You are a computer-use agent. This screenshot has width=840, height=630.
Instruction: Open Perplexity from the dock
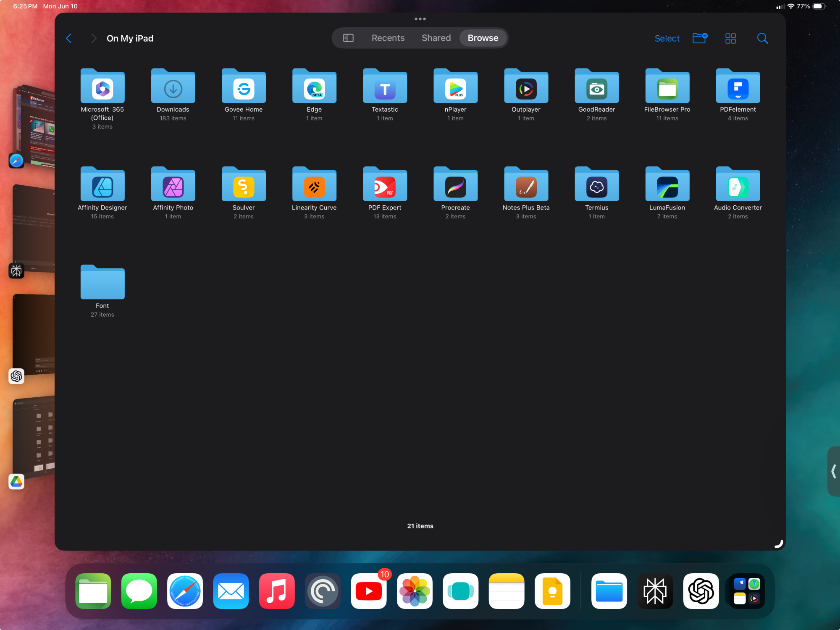[x=655, y=591]
